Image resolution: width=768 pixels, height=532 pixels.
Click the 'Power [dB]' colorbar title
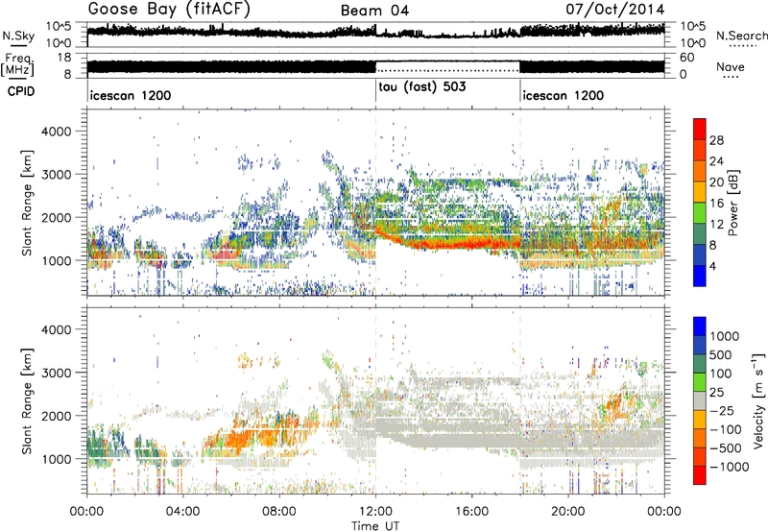[x=732, y=203]
